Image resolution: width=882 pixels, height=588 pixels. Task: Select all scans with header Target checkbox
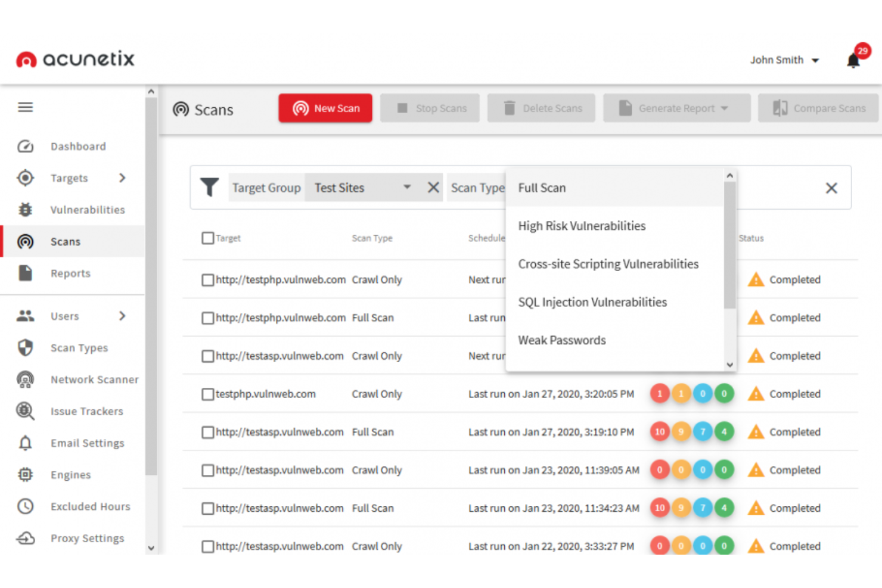coord(207,238)
